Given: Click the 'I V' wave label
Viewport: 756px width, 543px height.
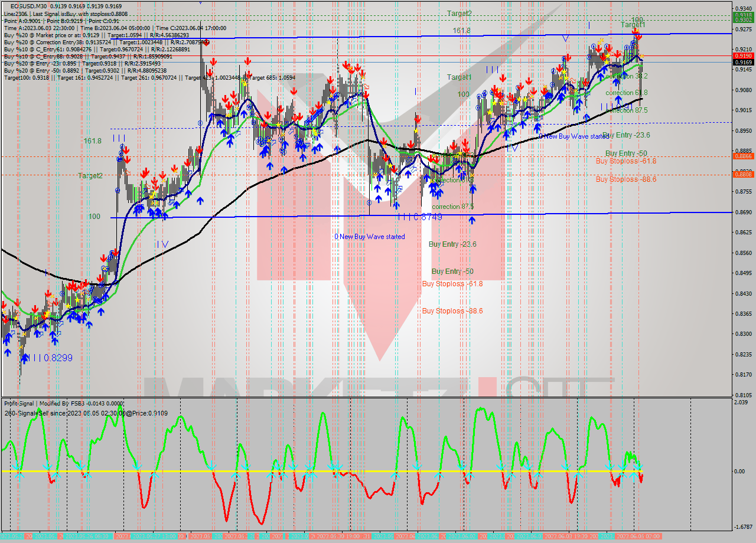Looking at the screenshot, I should [x=162, y=244].
